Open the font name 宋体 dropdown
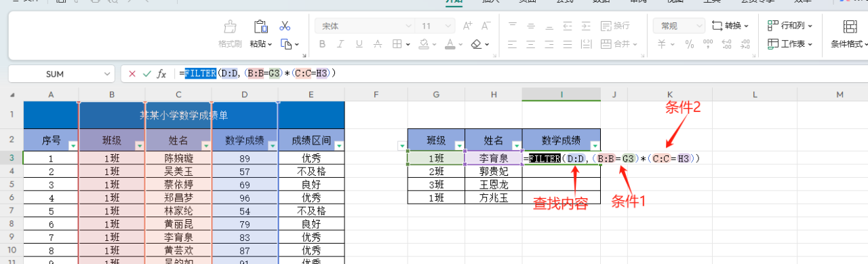This screenshot has height=264, width=868. [409, 26]
